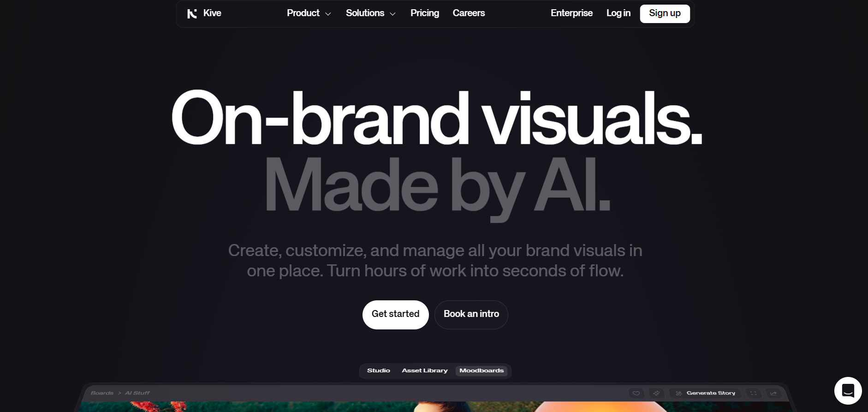
Task: Expand the Solutions dropdown menu
Action: 371,13
